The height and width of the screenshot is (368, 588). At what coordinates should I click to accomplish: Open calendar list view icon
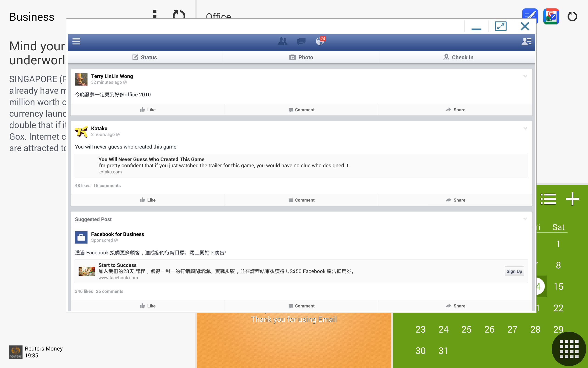tap(548, 199)
